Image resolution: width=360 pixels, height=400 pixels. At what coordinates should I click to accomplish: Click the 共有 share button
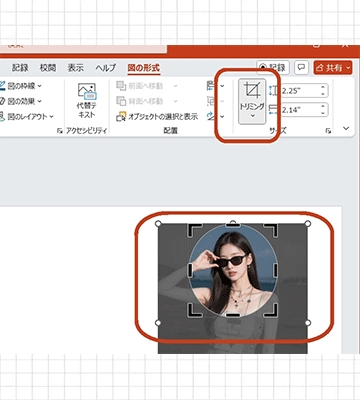point(333,68)
